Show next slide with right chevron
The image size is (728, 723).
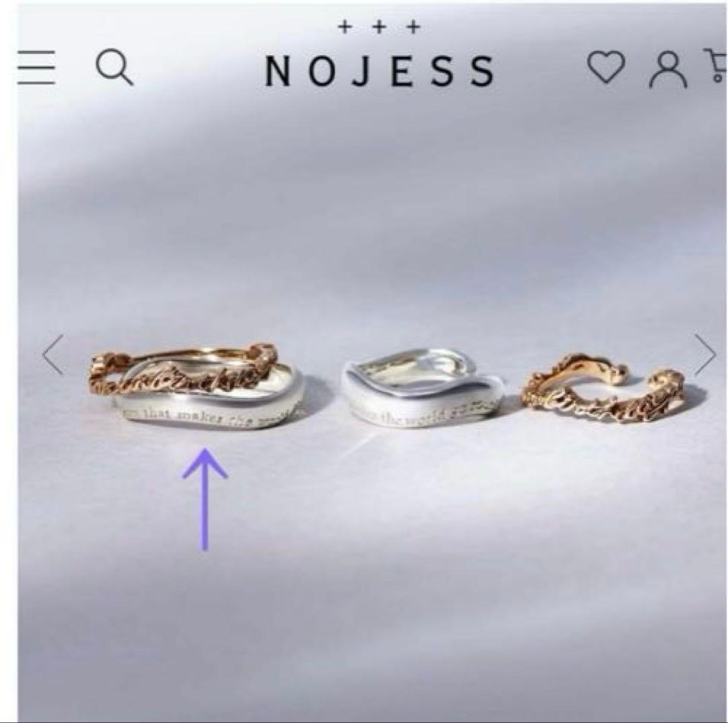[x=705, y=353]
